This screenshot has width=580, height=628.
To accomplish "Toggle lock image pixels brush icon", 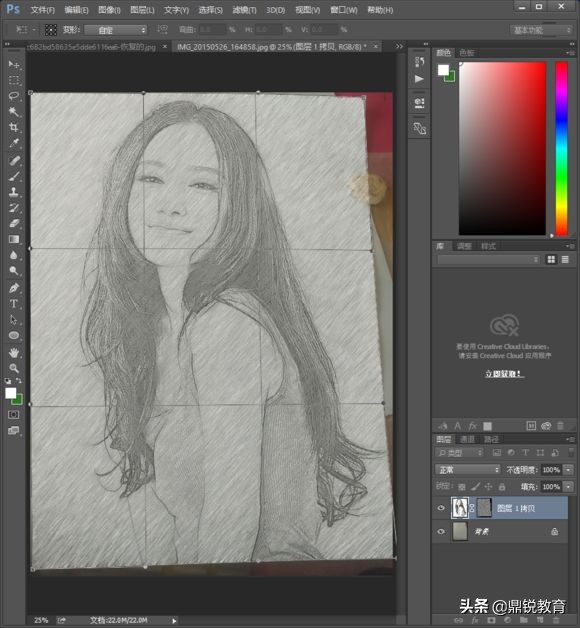I will pos(475,487).
